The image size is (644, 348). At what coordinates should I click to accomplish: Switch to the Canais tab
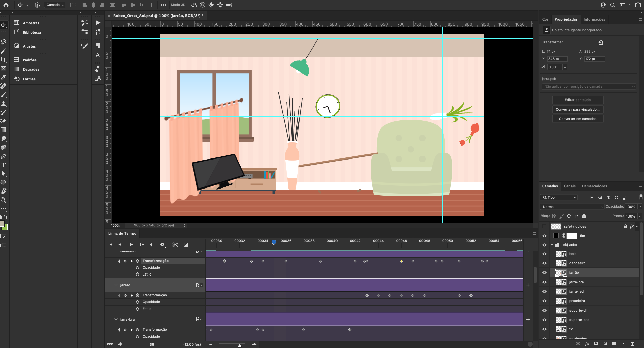pyautogui.click(x=569, y=186)
